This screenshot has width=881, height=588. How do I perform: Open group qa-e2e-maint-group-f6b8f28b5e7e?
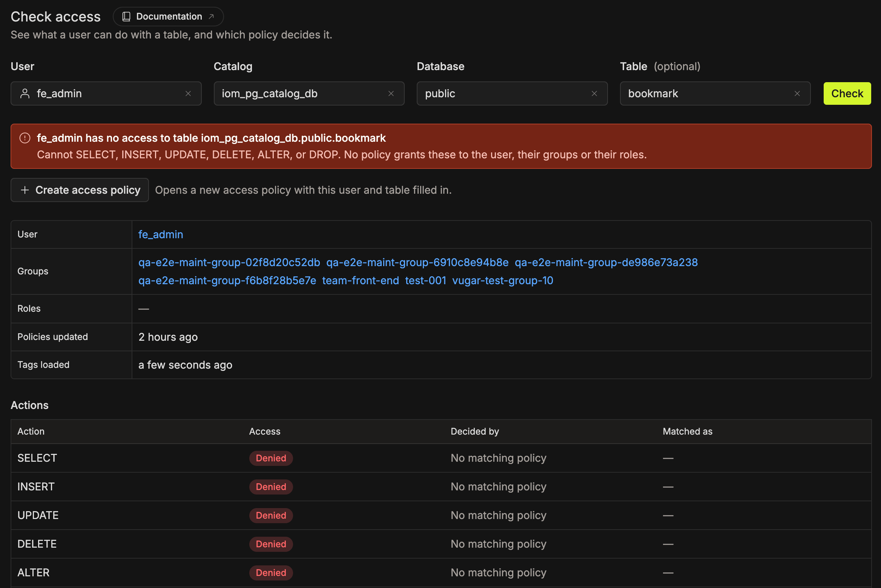pos(227,280)
